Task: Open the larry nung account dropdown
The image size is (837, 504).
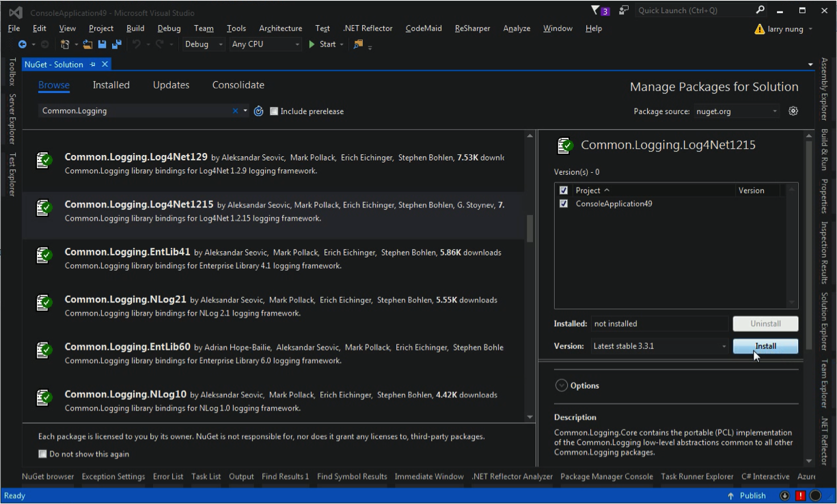Action: (x=810, y=29)
